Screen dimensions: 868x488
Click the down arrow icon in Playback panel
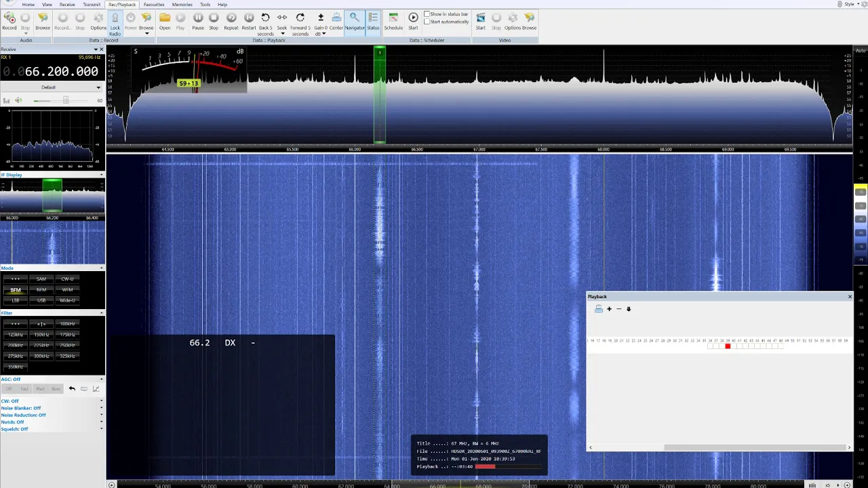tap(629, 309)
